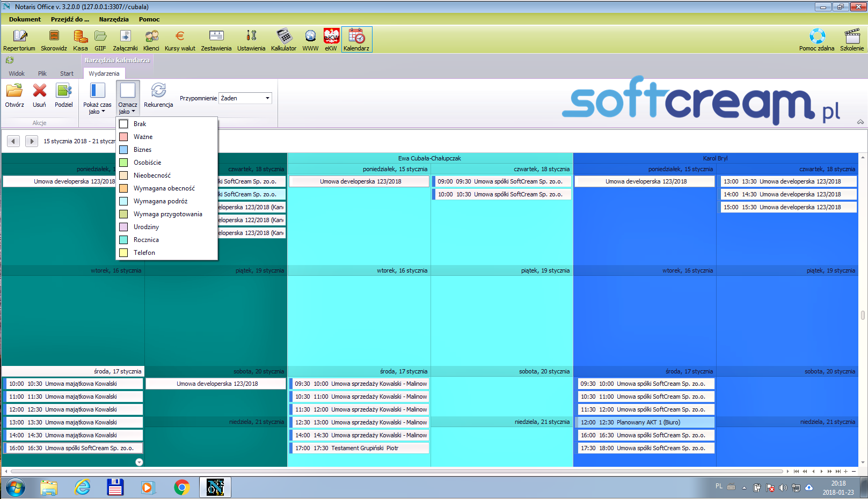Expand more events arrow under Wednesday
This screenshot has height=499, width=868.
pyautogui.click(x=139, y=462)
